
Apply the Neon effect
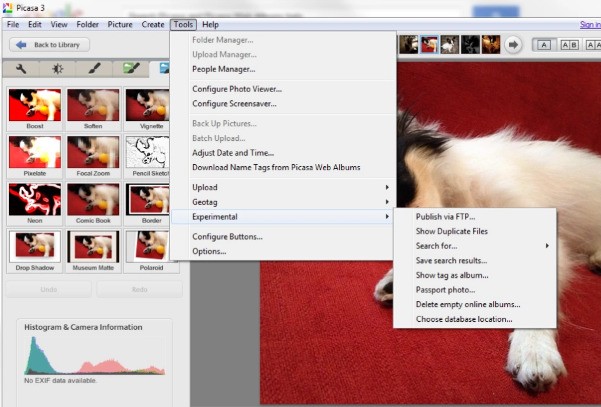pos(34,204)
